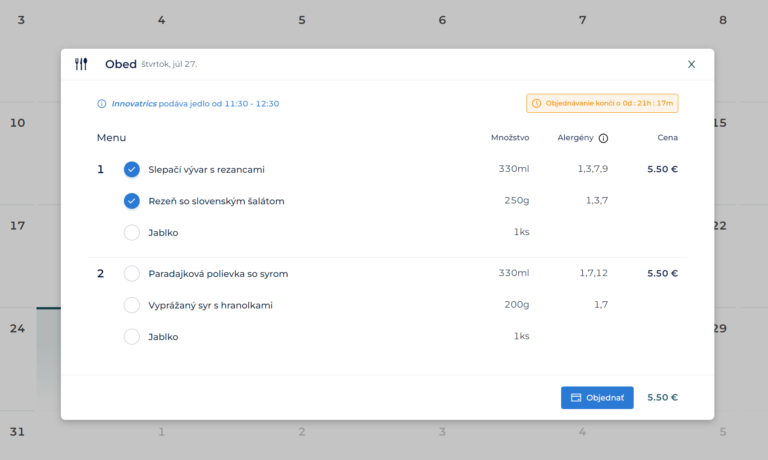Screen dimensions: 768x460
Task: Click the Innovatrics provider link
Action: [134, 103]
